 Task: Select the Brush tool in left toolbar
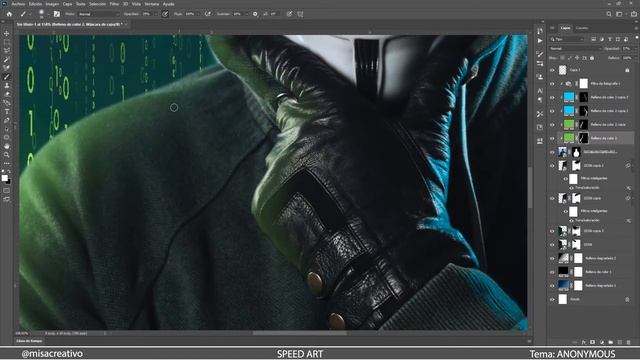tap(7, 77)
